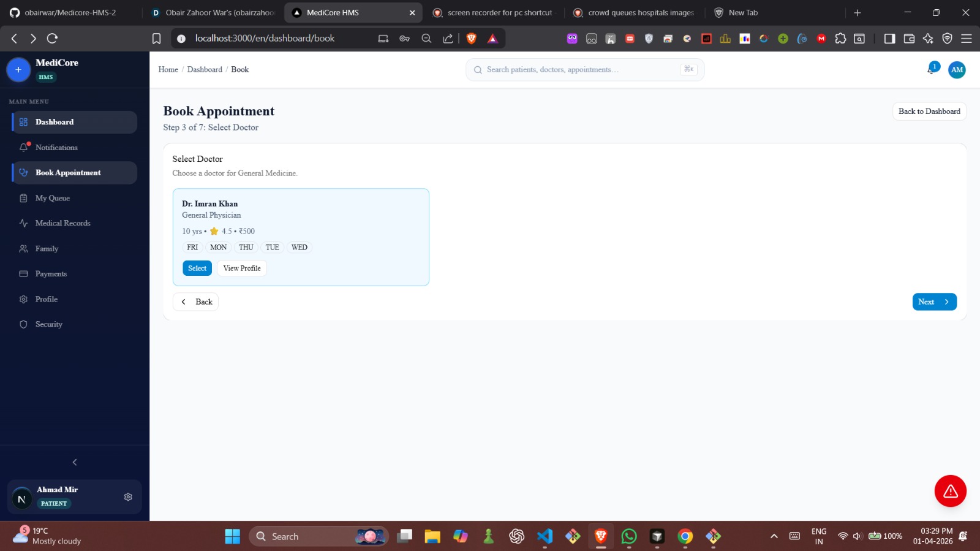Switch to New Tab browser tab
This screenshot has width=980, height=551.
(775, 13)
